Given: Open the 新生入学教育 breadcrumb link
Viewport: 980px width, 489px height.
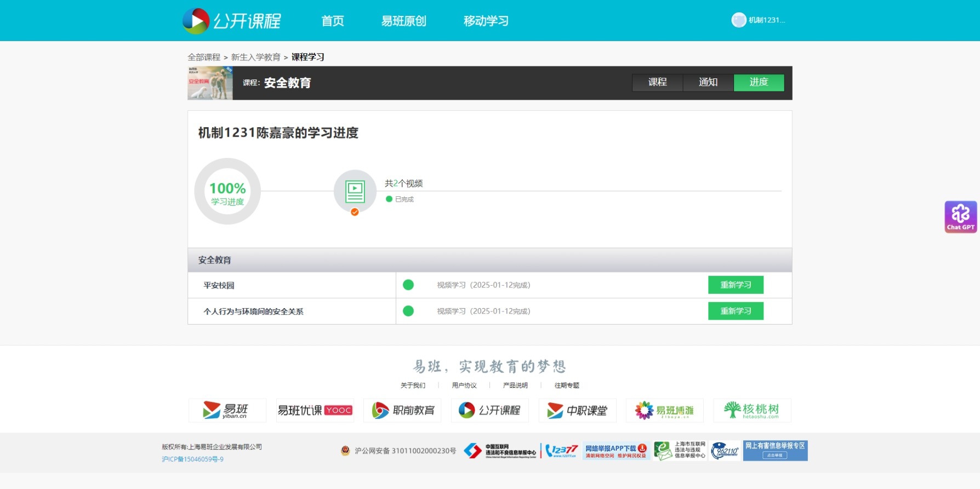Looking at the screenshot, I should tap(256, 57).
